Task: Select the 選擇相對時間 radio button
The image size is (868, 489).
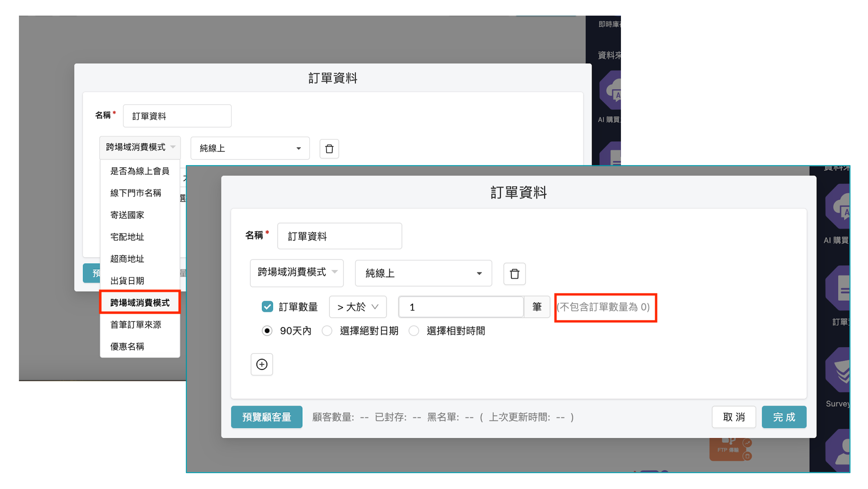Action: (x=414, y=331)
